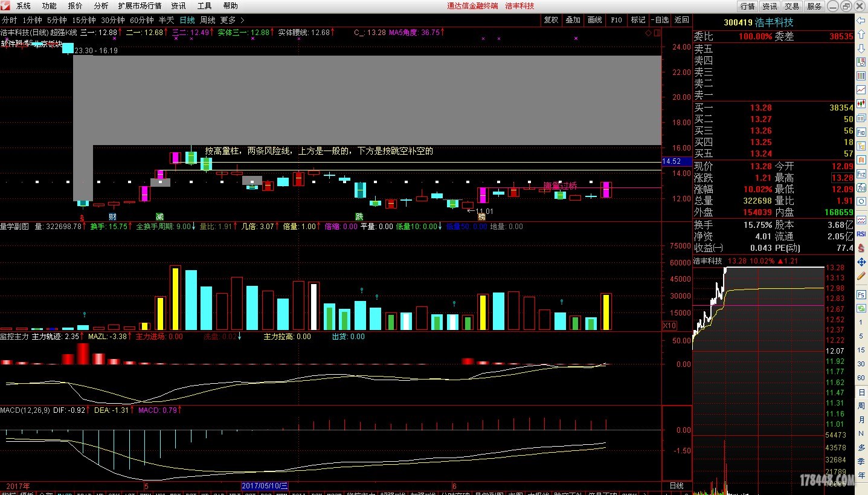Open the 画线 drawing tools menu
Viewport: 868px width, 495px height.
pos(594,20)
